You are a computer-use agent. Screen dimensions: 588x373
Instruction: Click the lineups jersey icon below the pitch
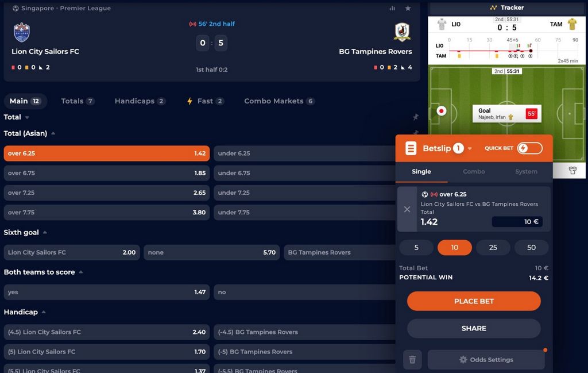[x=572, y=171]
